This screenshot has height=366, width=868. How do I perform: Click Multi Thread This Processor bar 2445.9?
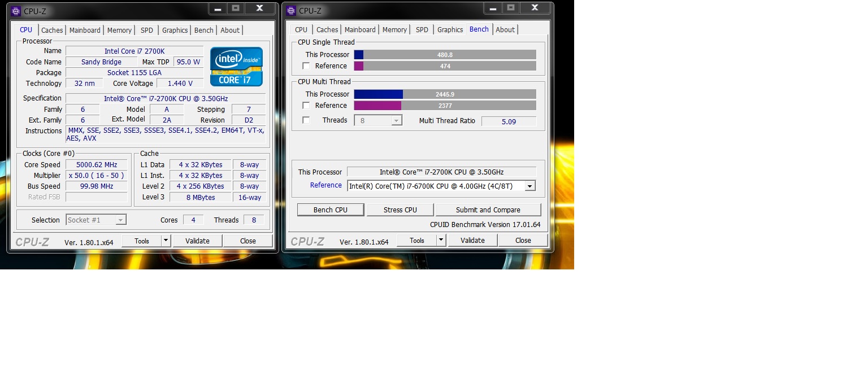point(445,94)
